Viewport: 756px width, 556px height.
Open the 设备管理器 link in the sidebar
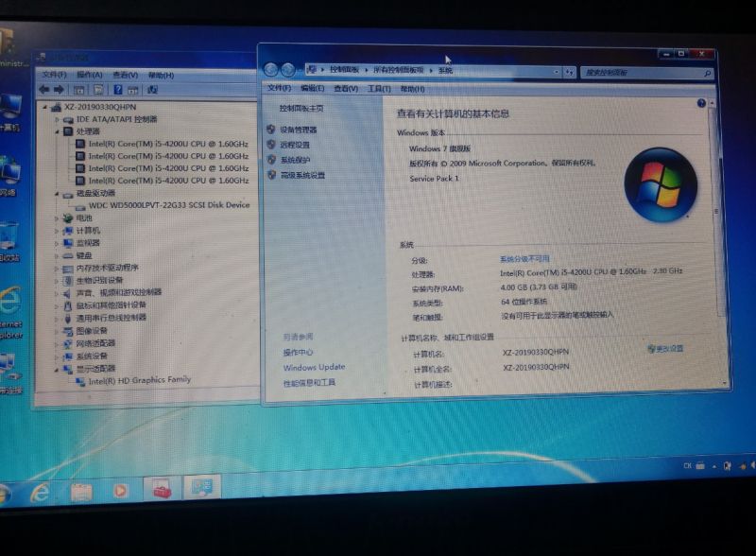point(299,130)
